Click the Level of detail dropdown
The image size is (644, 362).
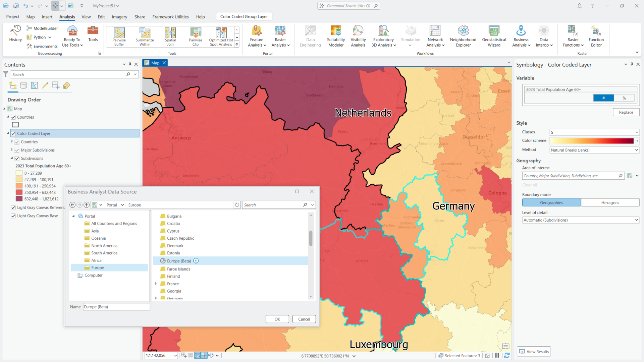click(x=580, y=220)
